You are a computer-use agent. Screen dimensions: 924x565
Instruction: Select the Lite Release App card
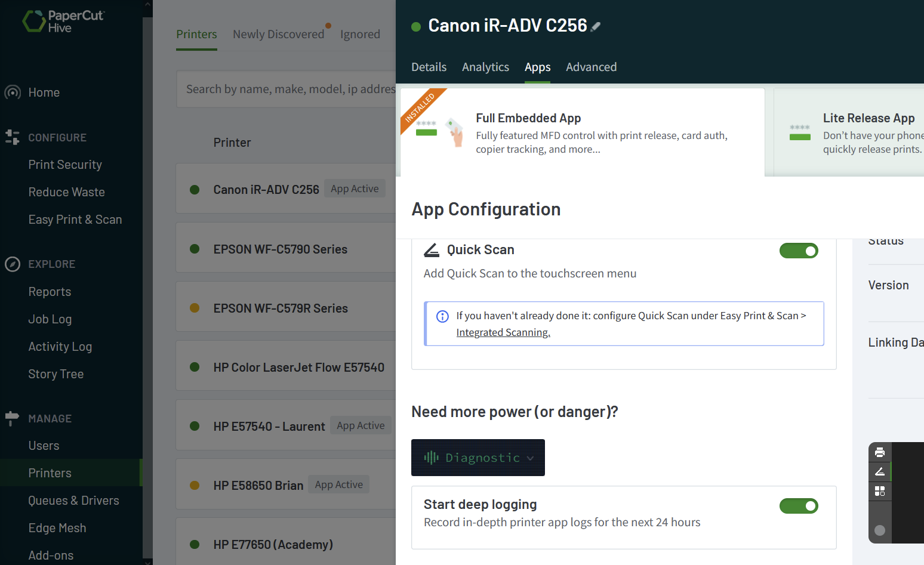click(849, 132)
